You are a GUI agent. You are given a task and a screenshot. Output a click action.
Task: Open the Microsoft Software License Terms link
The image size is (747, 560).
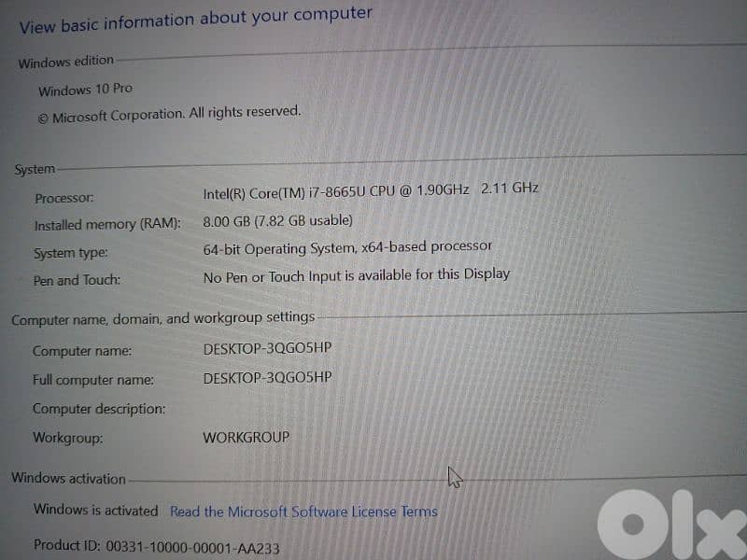[x=303, y=511]
